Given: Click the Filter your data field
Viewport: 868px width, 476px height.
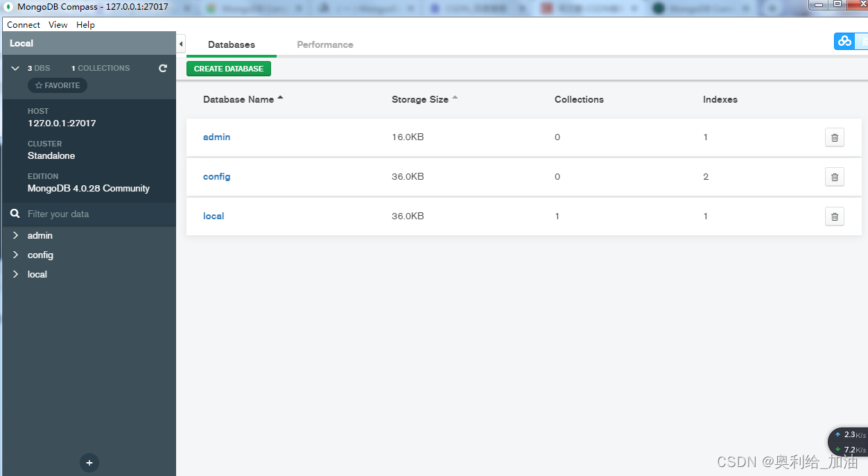Looking at the screenshot, I should point(97,214).
